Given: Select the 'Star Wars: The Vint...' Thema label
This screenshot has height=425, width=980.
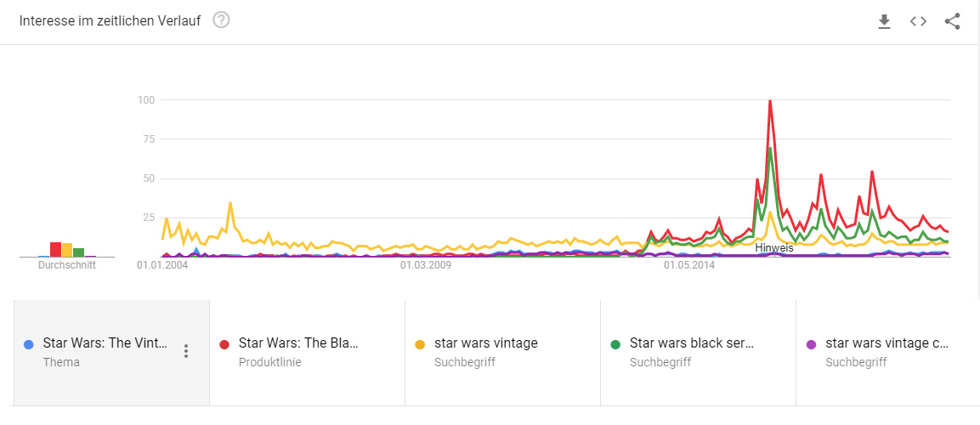Looking at the screenshot, I should click(105, 343).
